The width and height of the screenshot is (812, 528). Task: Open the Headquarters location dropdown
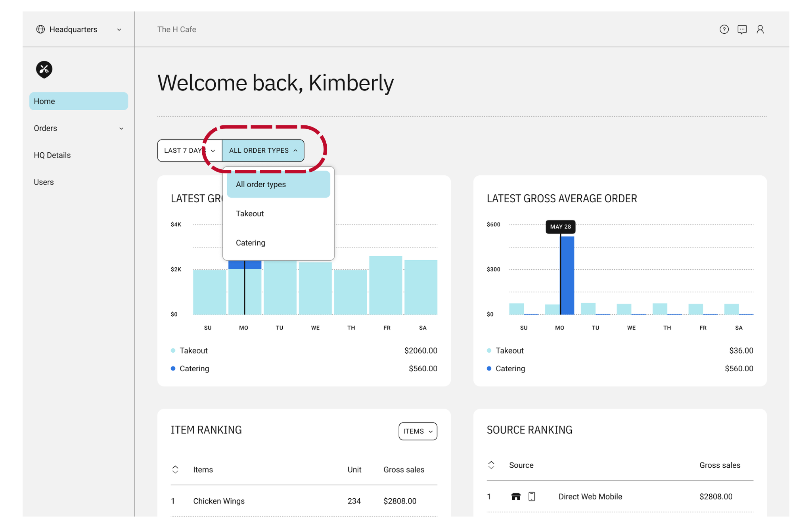79,29
